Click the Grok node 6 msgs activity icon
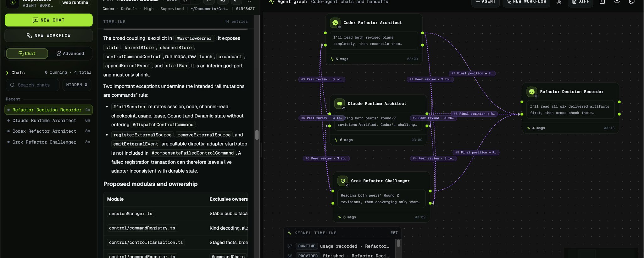The height and width of the screenshot is (258, 644). click(x=339, y=217)
